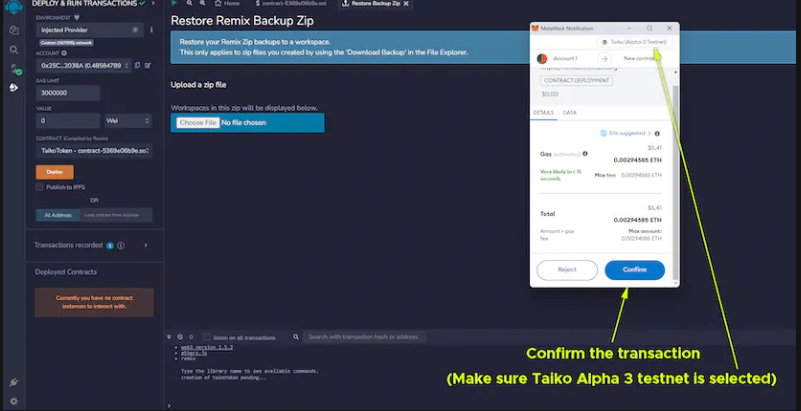Click the arrow between Account 1 and New contract

[x=604, y=59]
